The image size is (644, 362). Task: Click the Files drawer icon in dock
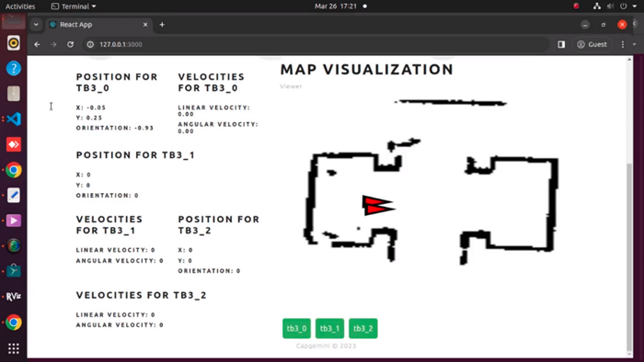point(14,94)
